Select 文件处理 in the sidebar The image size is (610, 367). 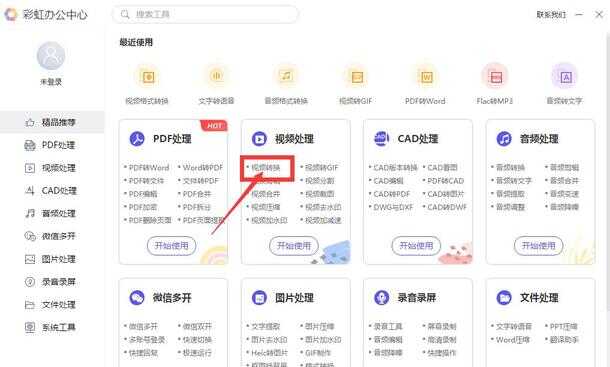52,304
